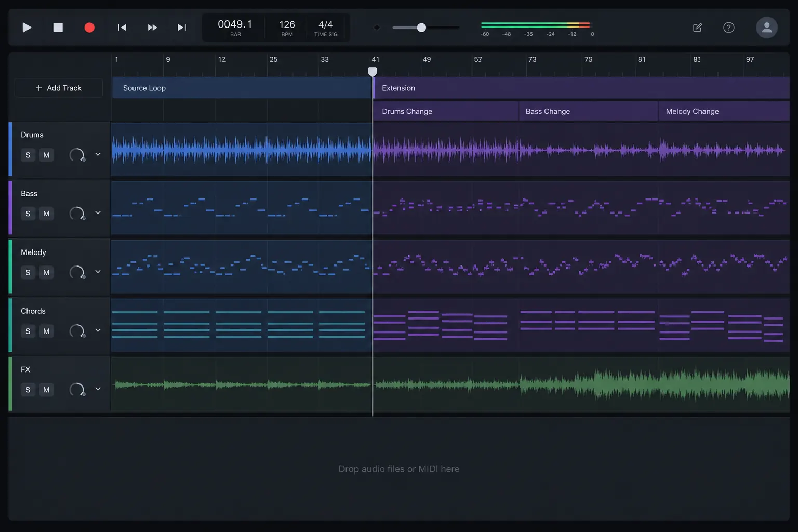Expand the Bass track chevron
The height and width of the screenshot is (532, 798).
click(98, 213)
